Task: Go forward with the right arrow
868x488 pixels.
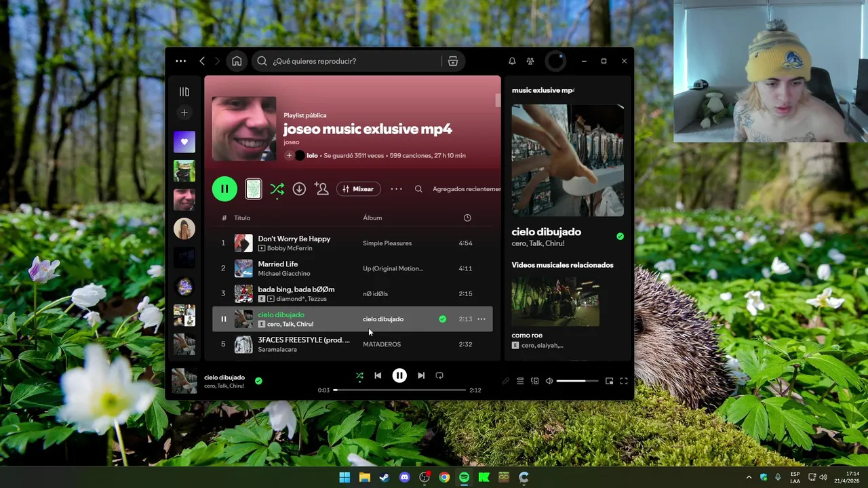Action: coord(217,61)
